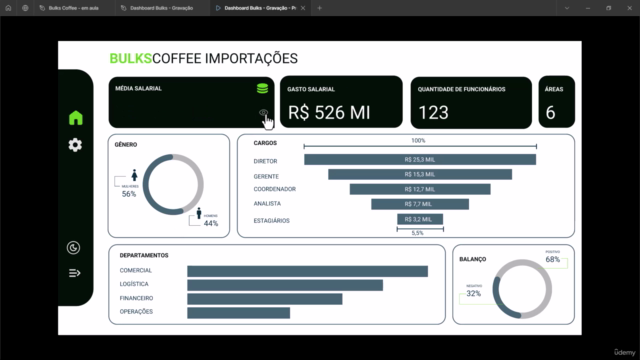The image size is (640, 360).
Task: Click the GERENTE row label
Action: click(266, 176)
